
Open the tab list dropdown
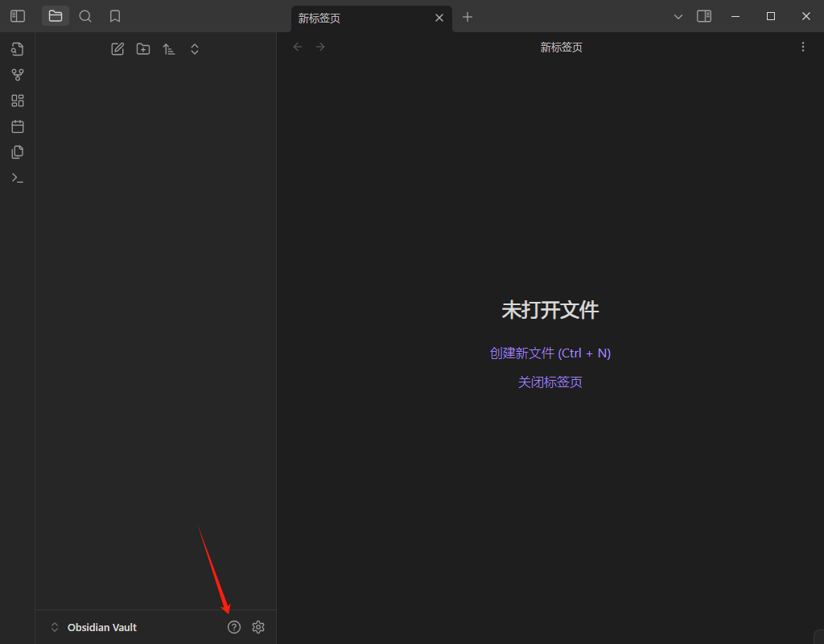pyautogui.click(x=678, y=16)
